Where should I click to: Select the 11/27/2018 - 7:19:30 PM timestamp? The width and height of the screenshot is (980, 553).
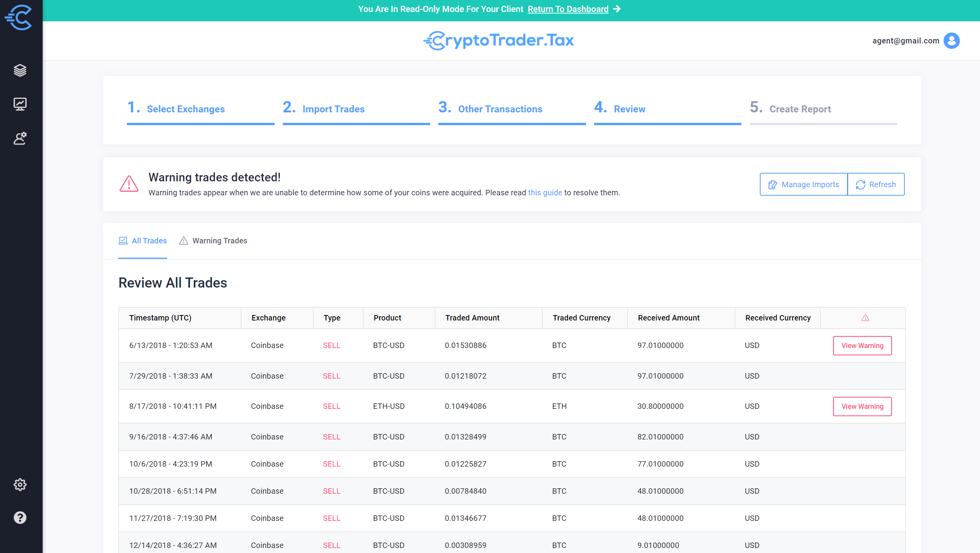173,518
